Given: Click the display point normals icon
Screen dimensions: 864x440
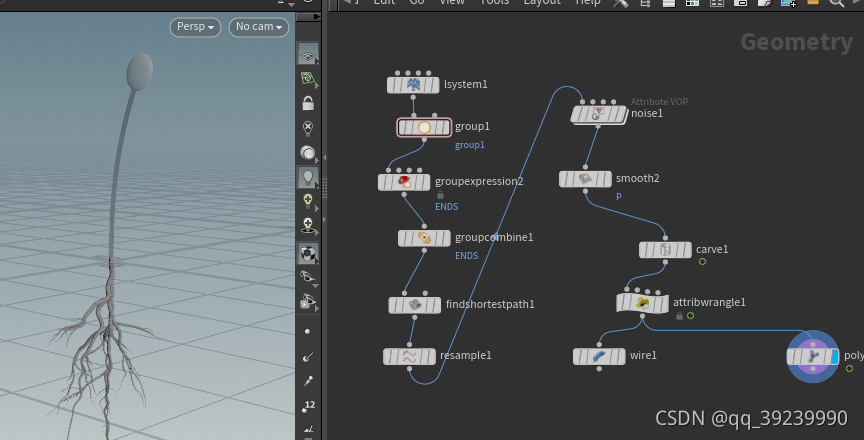Looking at the screenshot, I should tap(308, 357).
